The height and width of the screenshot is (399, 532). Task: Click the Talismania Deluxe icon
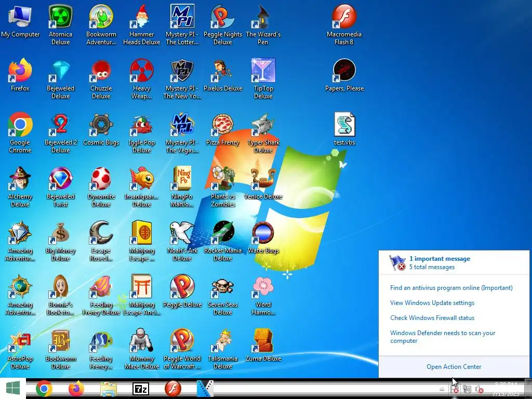tap(222, 340)
